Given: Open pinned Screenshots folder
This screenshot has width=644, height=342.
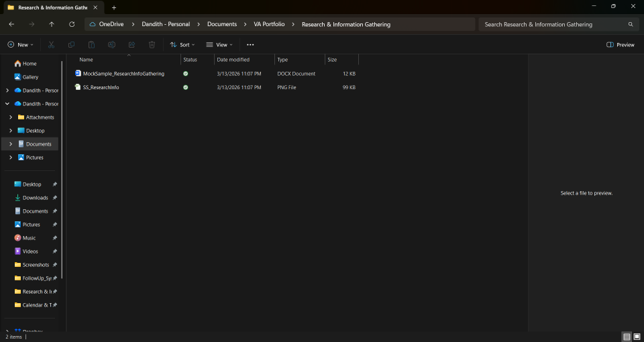Looking at the screenshot, I should [x=36, y=265].
